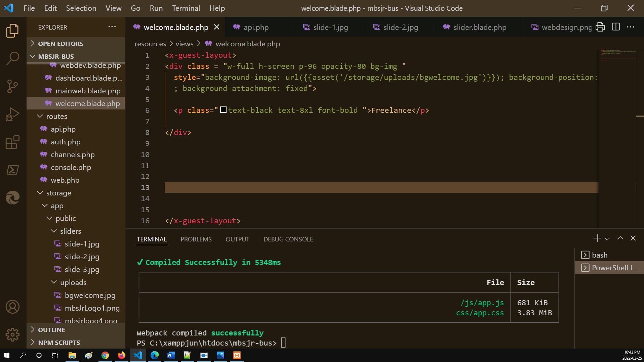The width and height of the screenshot is (644, 362).
Task: Open the Edit menu
Action: coord(50,8)
